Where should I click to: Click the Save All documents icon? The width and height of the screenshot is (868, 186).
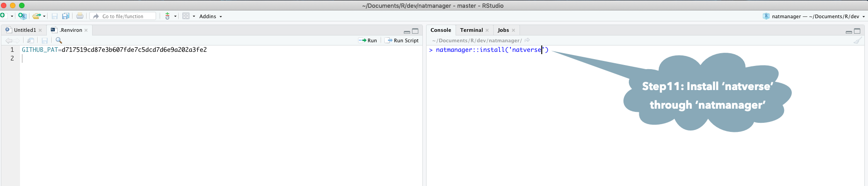[x=66, y=16]
